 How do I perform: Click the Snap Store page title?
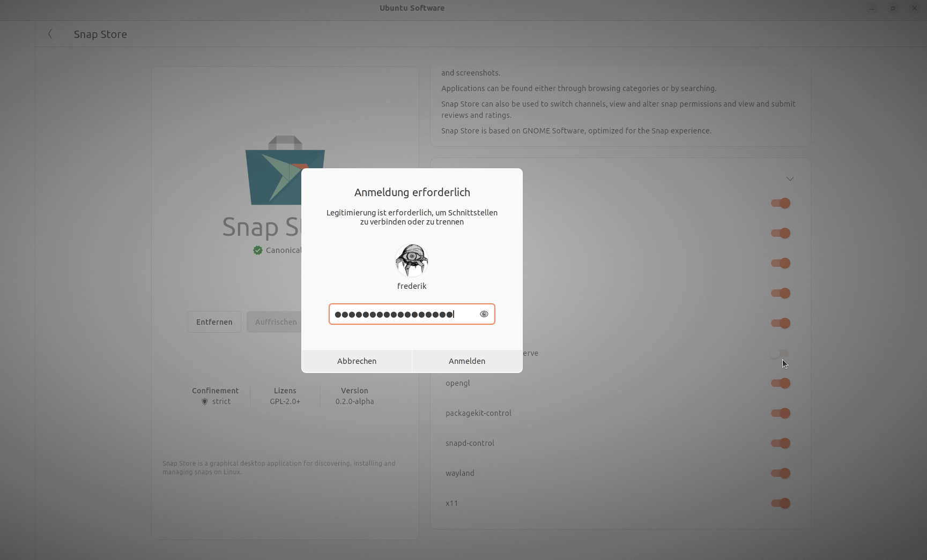[100, 34]
